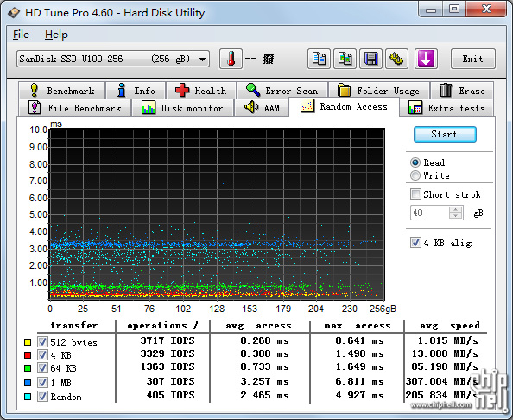Decrease short stroke value with down arrow

(455, 216)
